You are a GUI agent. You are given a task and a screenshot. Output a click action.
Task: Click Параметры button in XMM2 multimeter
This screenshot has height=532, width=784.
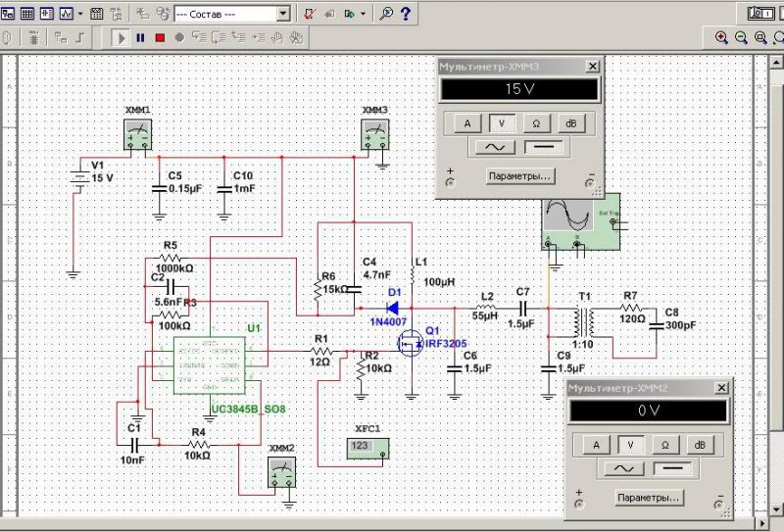[x=649, y=498]
